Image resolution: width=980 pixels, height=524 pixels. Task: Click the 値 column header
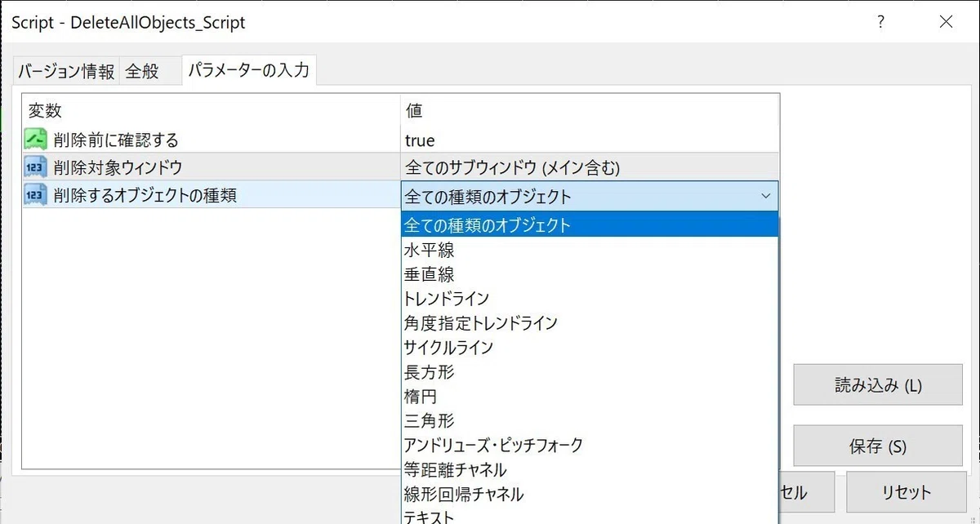click(590, 111)
